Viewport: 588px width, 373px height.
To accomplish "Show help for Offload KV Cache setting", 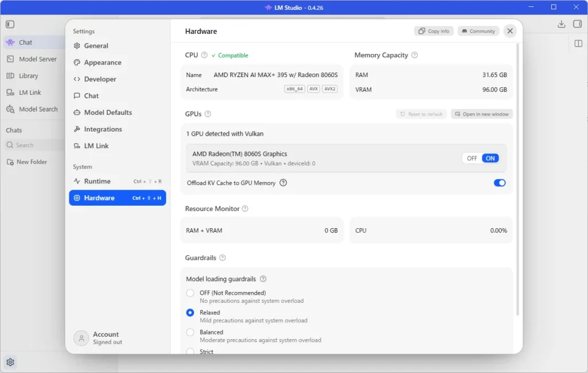I will tap(283, 183).
